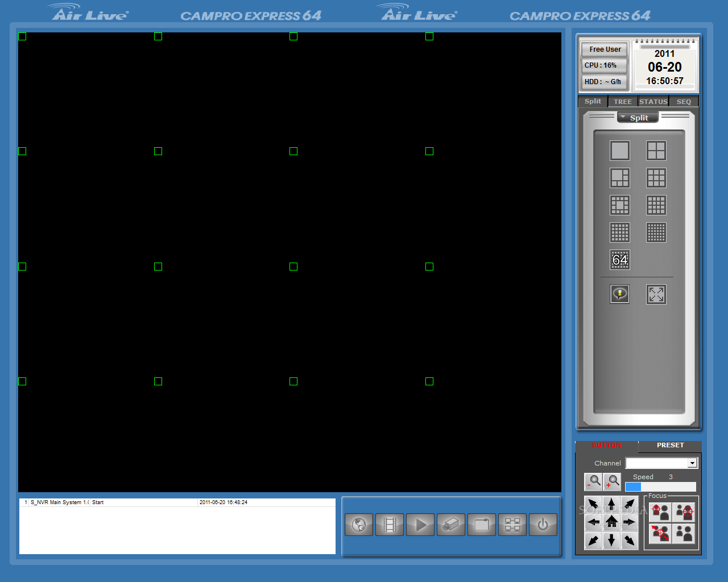Pan camera down-left with diagonal arrow
Viewport: 728px width, 582px height.
coord(593,541)
